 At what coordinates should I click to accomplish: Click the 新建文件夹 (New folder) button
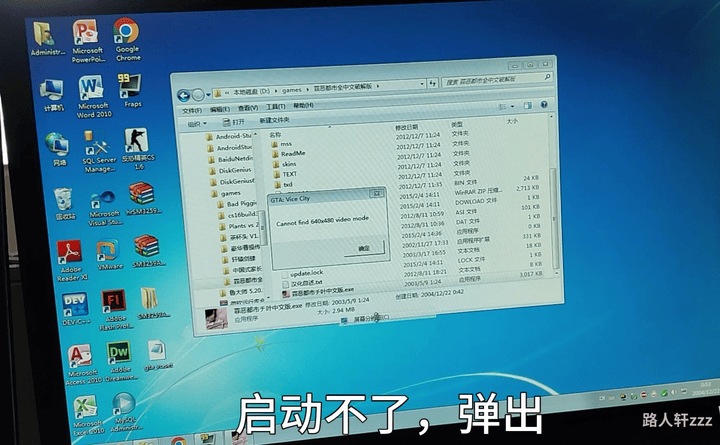pos(274,120)
